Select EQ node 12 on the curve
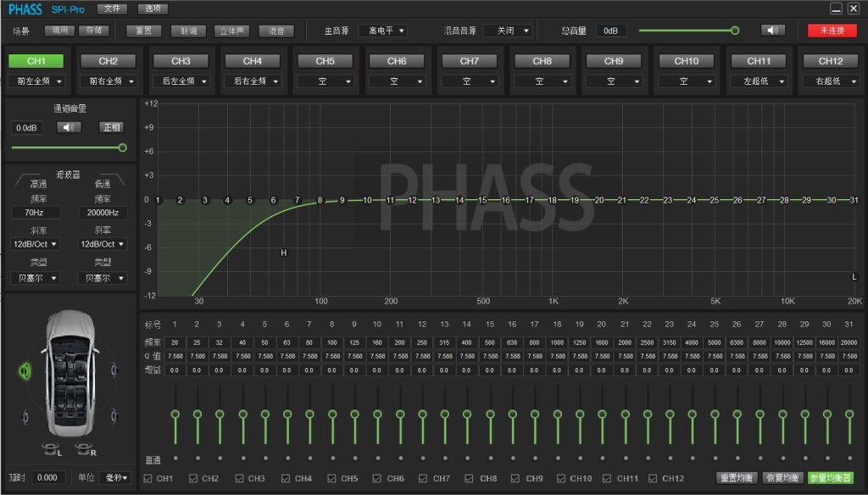Screen dimensions: 868x495 (x=413, y=200)
